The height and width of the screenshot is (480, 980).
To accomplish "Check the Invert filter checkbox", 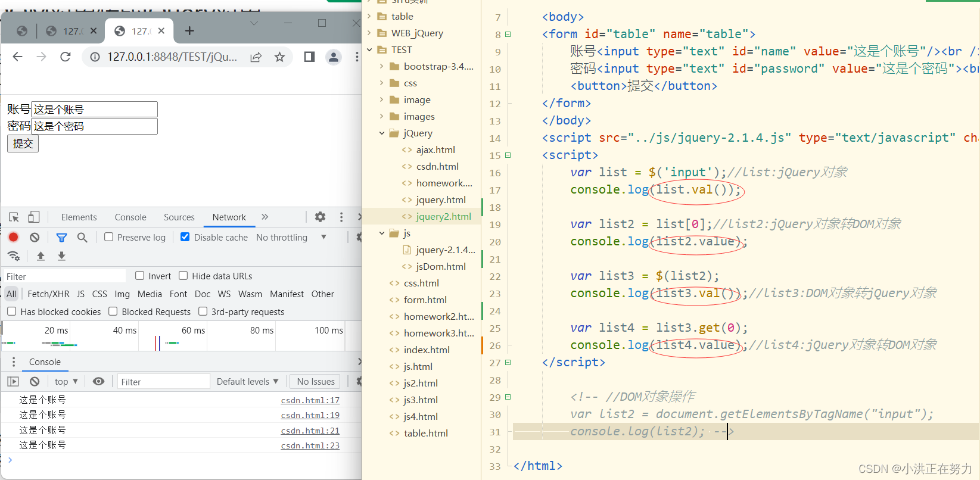I will pyautogui.click(x=139, y=275).
